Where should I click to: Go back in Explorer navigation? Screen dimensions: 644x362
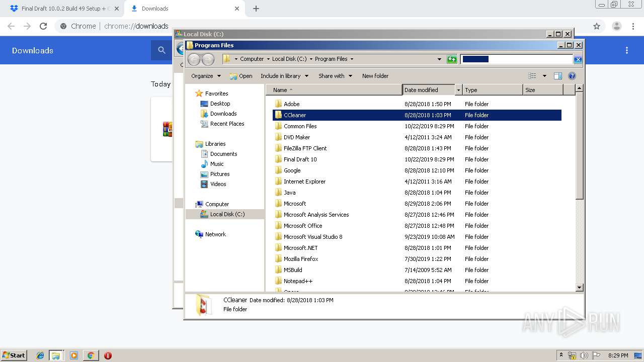194,59
